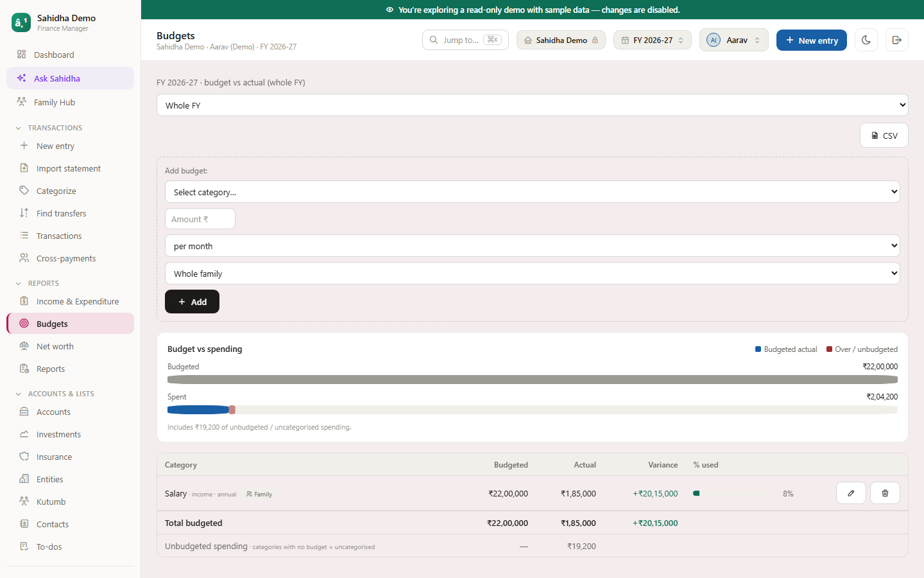924x578 pixels.
Task: Open the Investments page
Action: click(71, 434)
